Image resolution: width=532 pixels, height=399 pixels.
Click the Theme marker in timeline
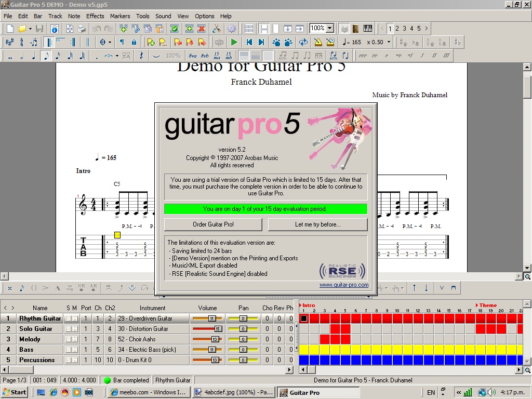point(486,305)
